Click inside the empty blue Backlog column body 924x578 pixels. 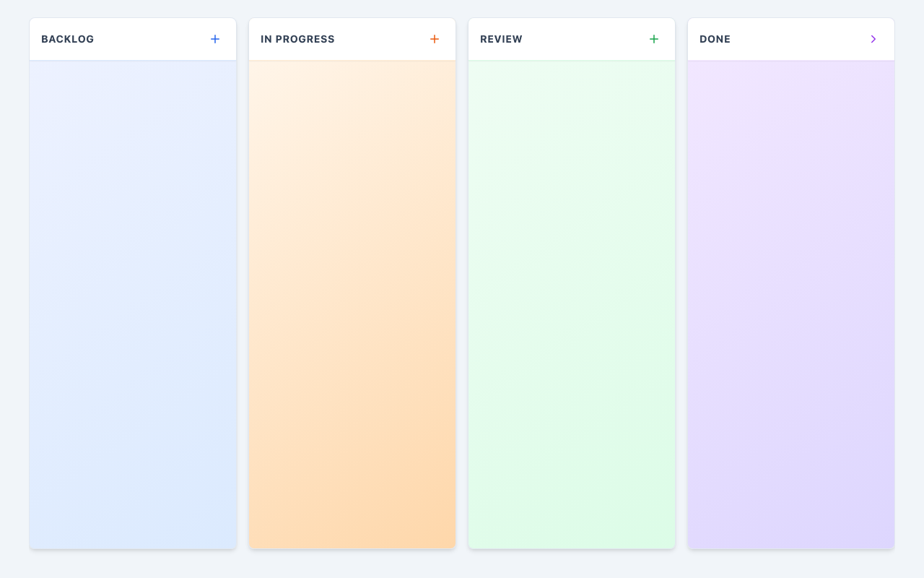[x=133, y=303]
